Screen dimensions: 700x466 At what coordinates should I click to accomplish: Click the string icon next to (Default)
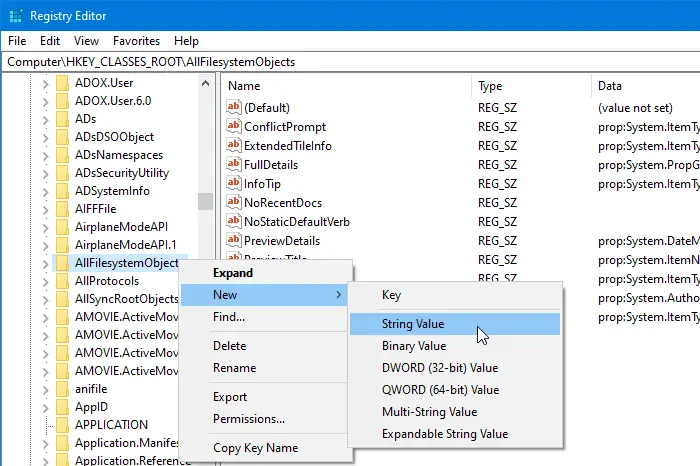(233, 107)
